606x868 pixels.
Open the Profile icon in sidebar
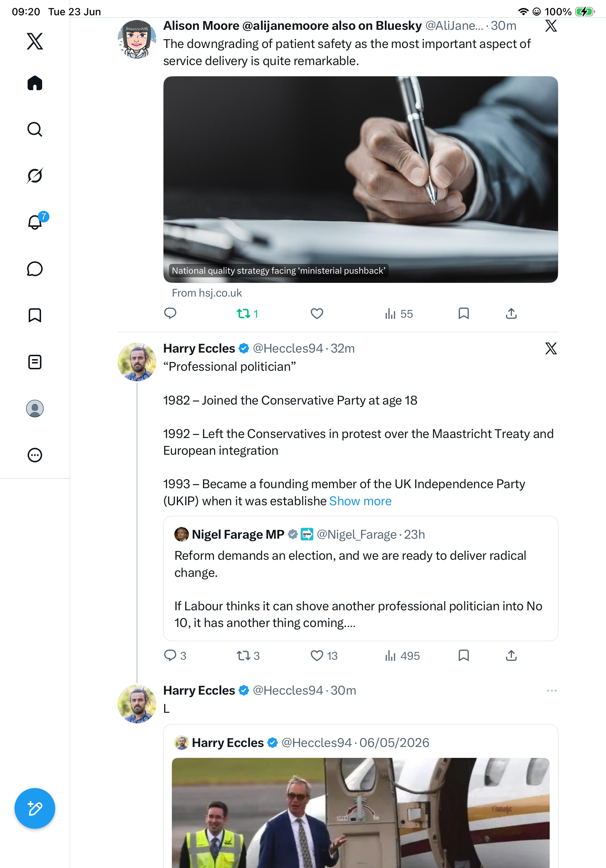35,409
